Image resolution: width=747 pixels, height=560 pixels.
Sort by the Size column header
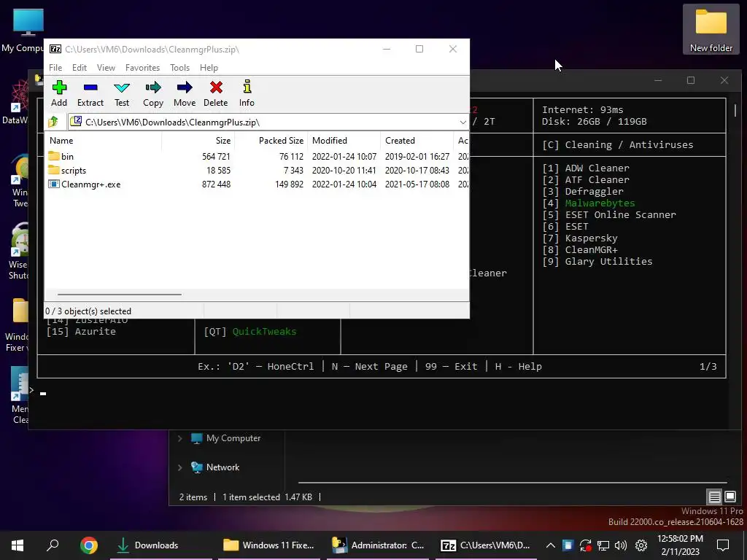198,141
